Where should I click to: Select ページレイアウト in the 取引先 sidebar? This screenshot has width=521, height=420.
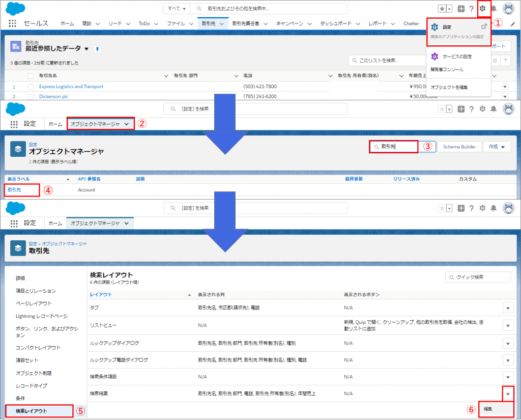pos(34,303)
